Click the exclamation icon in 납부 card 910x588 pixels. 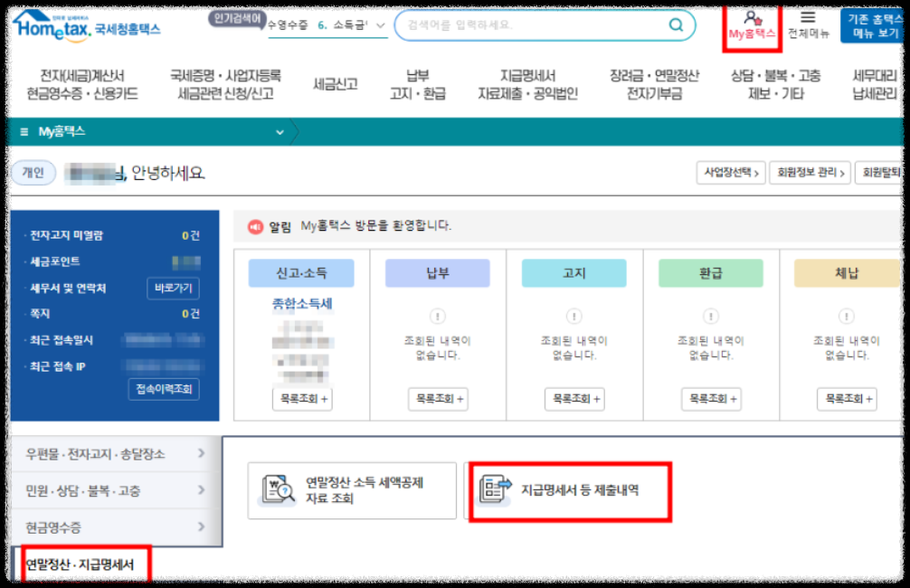point(437,318)
